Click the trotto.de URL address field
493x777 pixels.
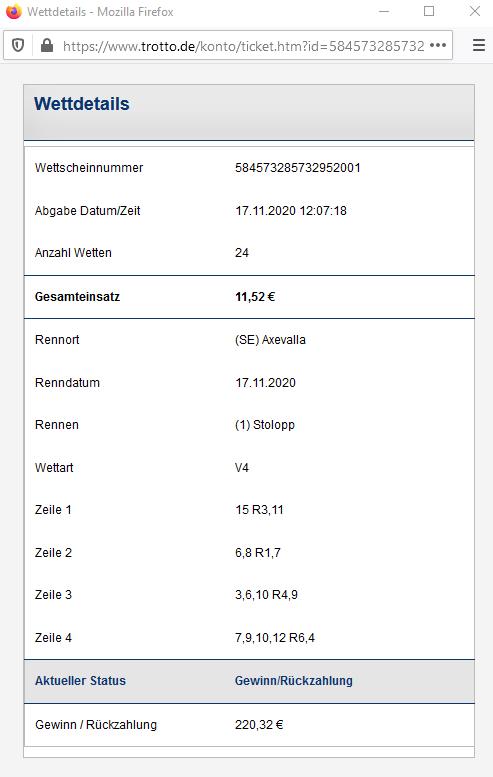pos(243,46)
